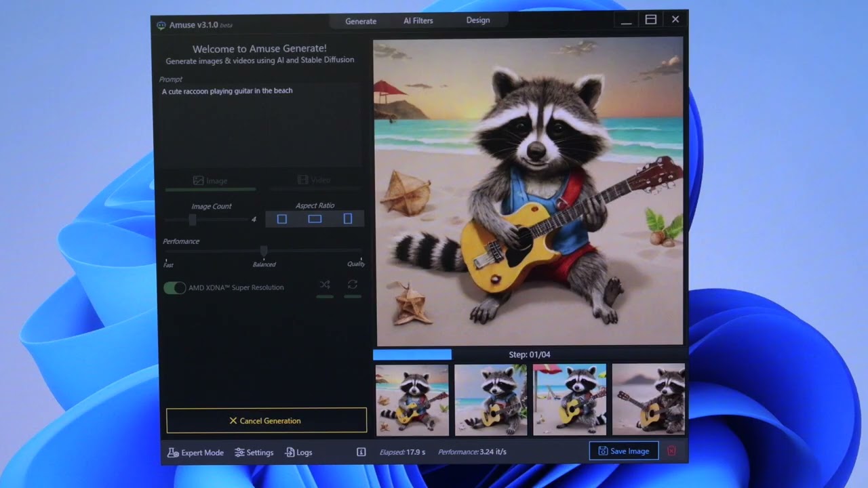Click the 'Quality' label on Performance slider
This screenshot has width=868, height=488.
[x=356, y=264]
